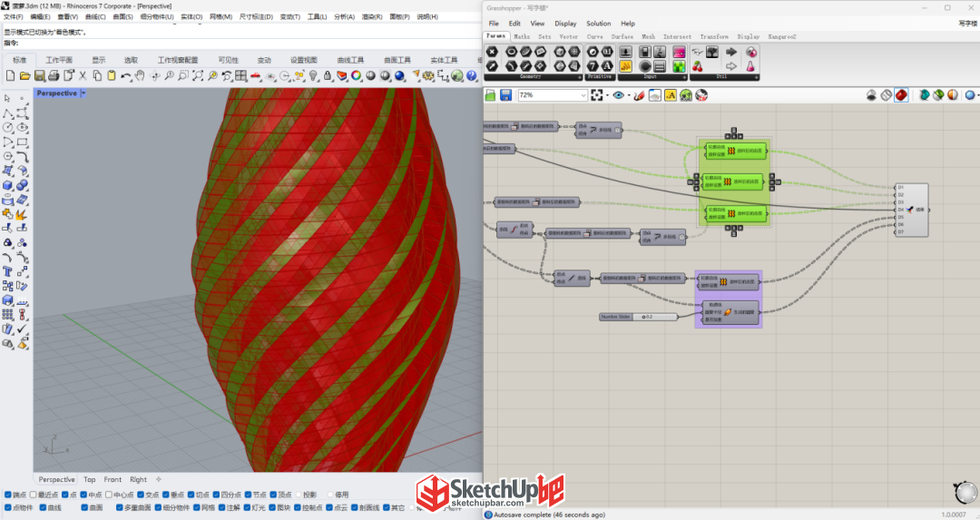This screenshot has width=980, height=520.
Task: Click the pink flask icon in Util panel
Action: point(750,66)
